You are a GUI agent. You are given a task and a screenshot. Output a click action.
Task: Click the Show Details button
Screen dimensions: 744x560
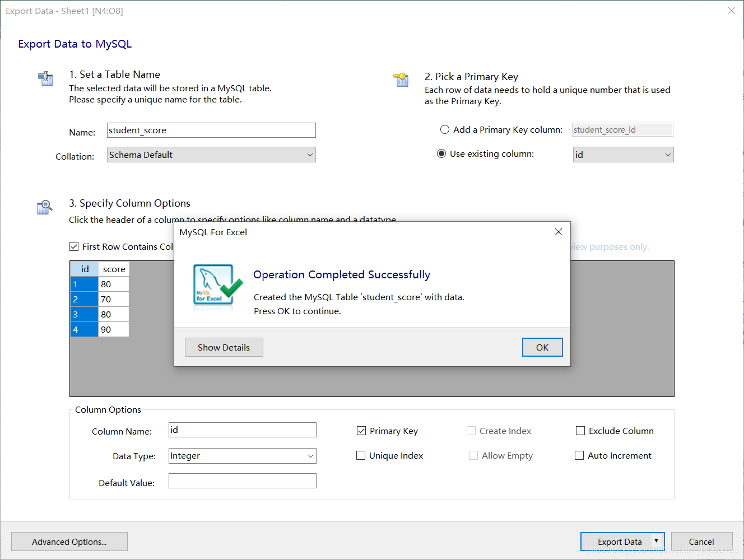click(224, 347)
